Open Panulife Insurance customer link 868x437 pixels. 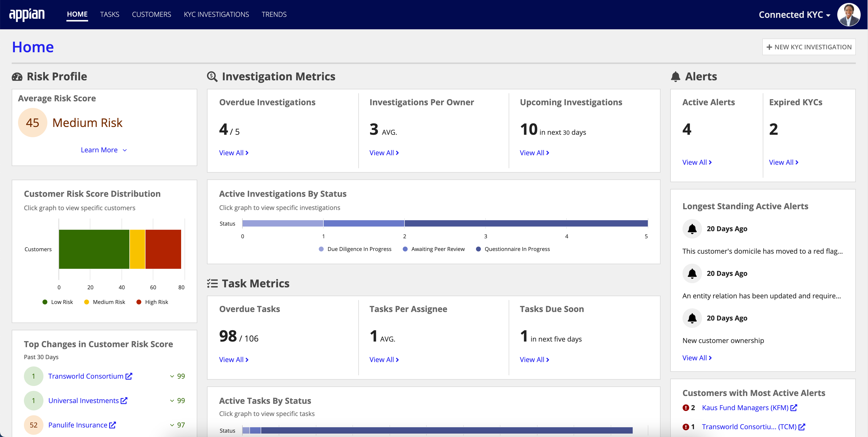pos(78,425)
